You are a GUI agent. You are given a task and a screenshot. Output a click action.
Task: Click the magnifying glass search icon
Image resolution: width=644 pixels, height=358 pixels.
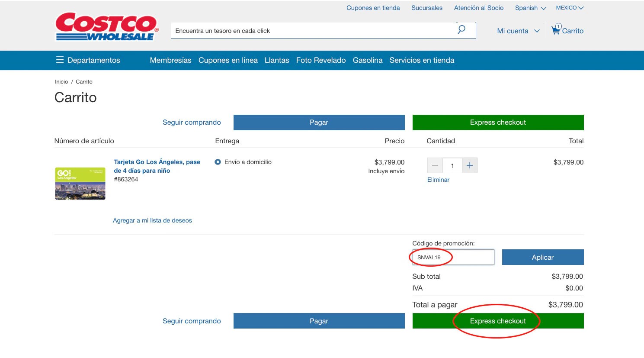click(x=461, y=30)
